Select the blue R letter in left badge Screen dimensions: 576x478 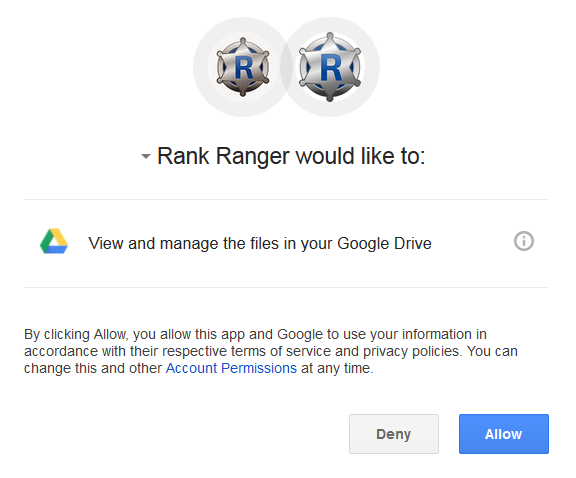coord(244,68)
